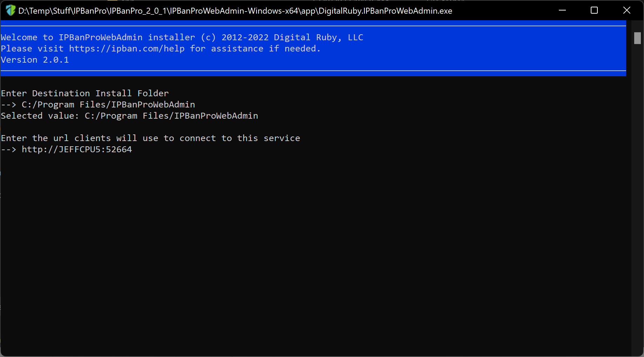
Task: Click the arrow prompt before C:/Program Files
Action: [8, 105]
